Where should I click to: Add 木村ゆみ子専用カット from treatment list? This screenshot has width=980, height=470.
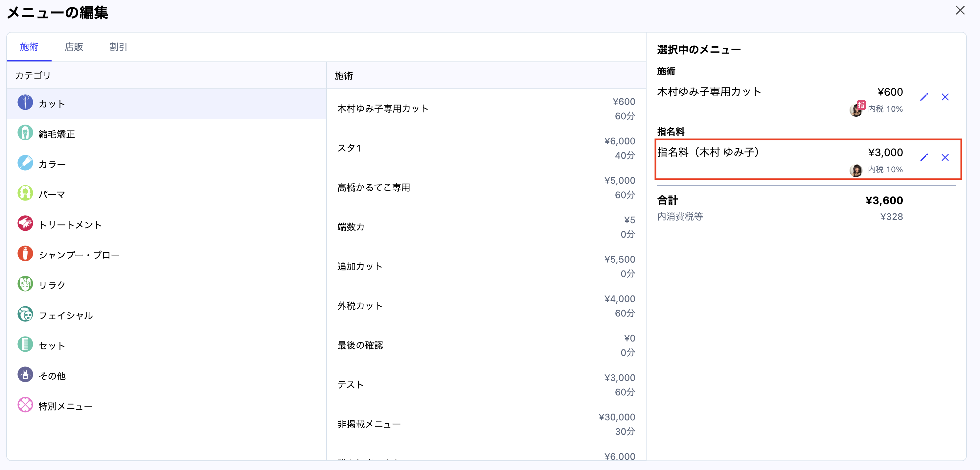click(486, 109)
